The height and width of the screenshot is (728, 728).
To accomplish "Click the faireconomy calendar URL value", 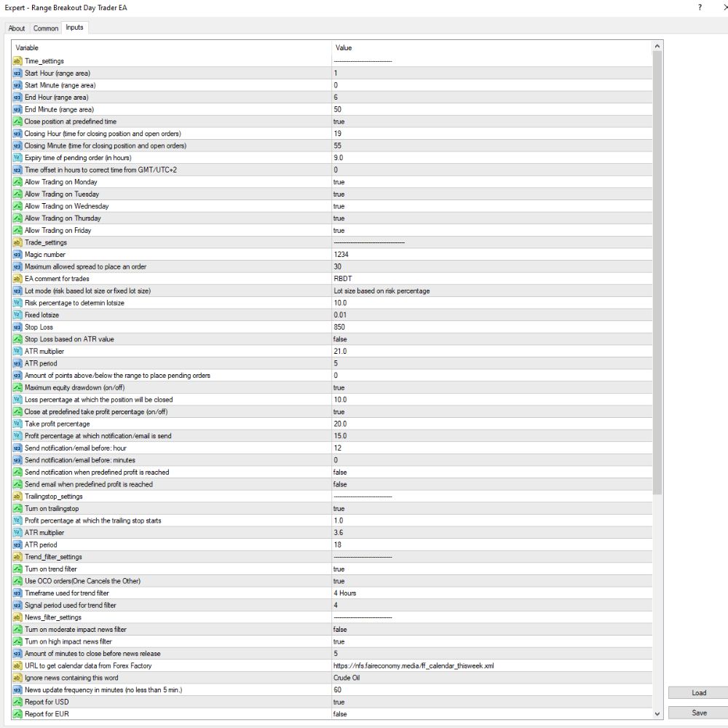I will click(414, 665).
